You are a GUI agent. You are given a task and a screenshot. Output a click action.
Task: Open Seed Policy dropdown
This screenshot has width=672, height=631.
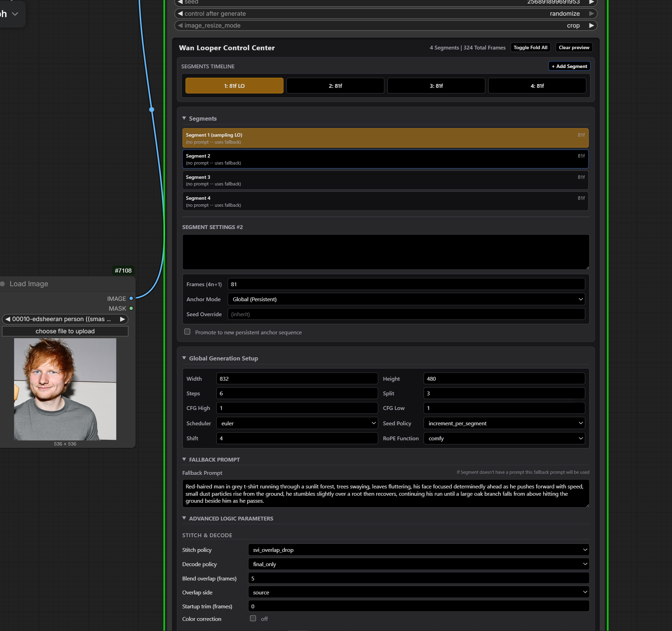504,423
